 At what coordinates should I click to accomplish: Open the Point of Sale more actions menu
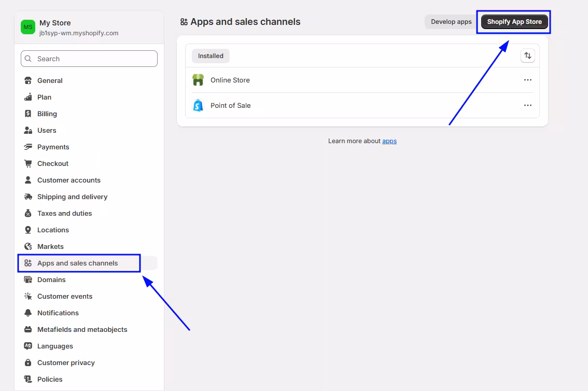(528, 105)
